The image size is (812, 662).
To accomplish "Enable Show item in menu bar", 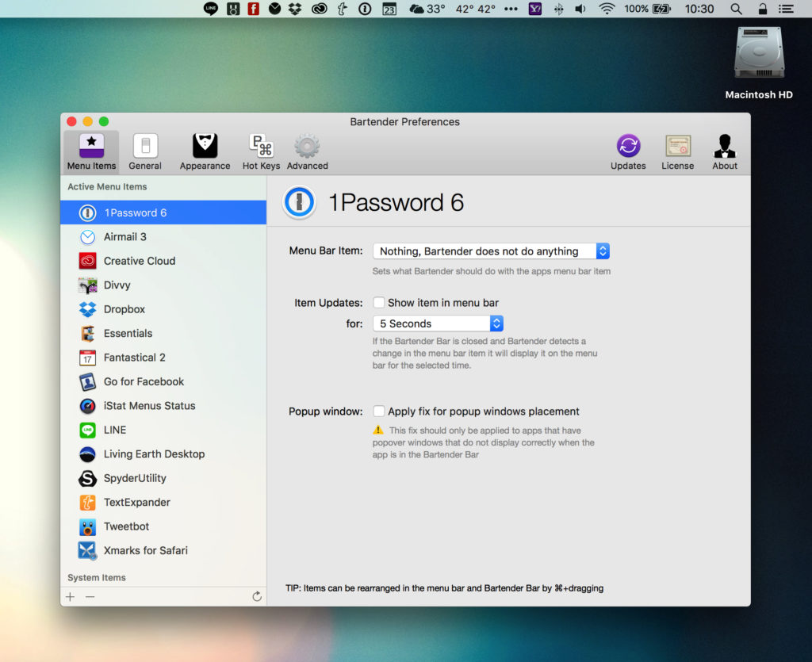I will coord(379,302).
